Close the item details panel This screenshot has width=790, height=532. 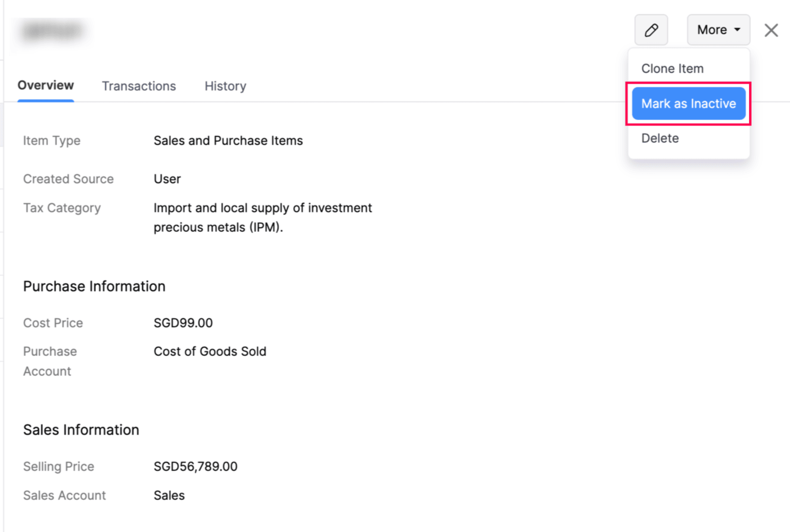pos(771,30)
